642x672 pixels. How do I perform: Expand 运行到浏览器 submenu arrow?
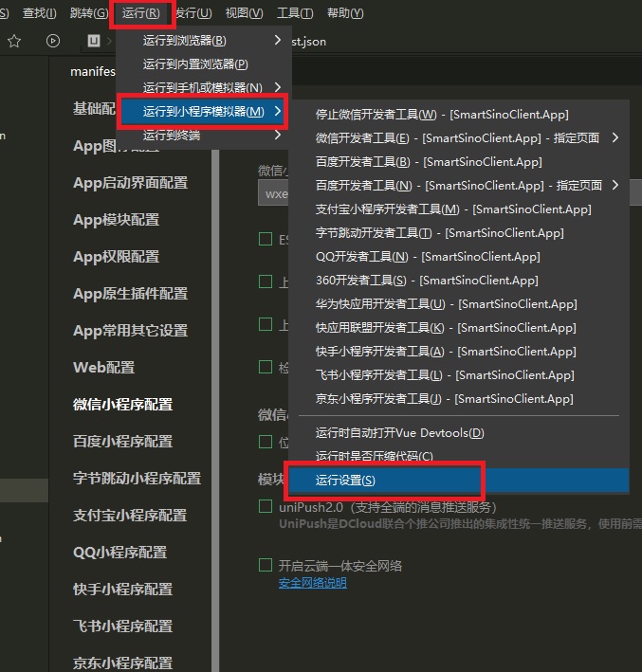coord(278,41)
